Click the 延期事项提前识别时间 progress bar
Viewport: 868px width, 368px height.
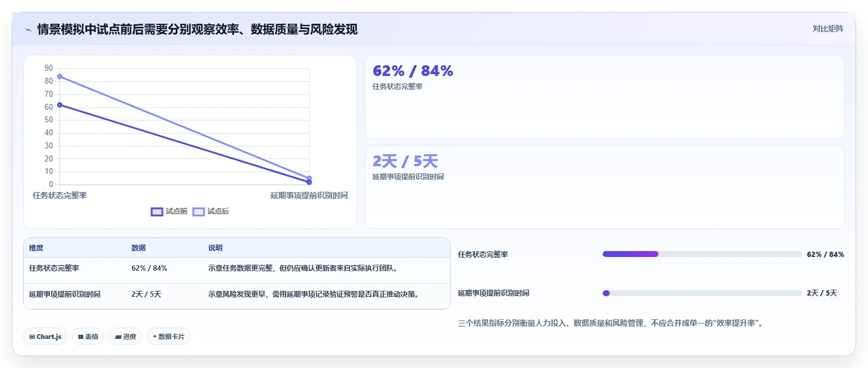(702, 293)
